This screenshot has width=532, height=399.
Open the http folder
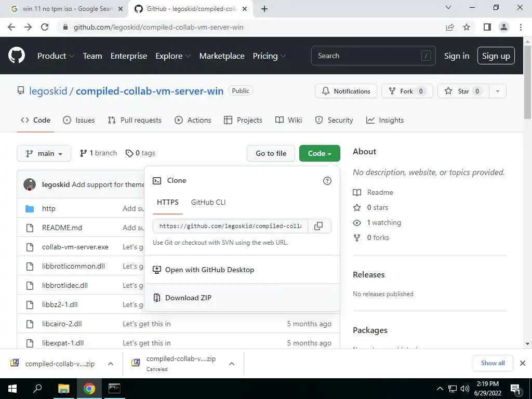coord(48,209)
